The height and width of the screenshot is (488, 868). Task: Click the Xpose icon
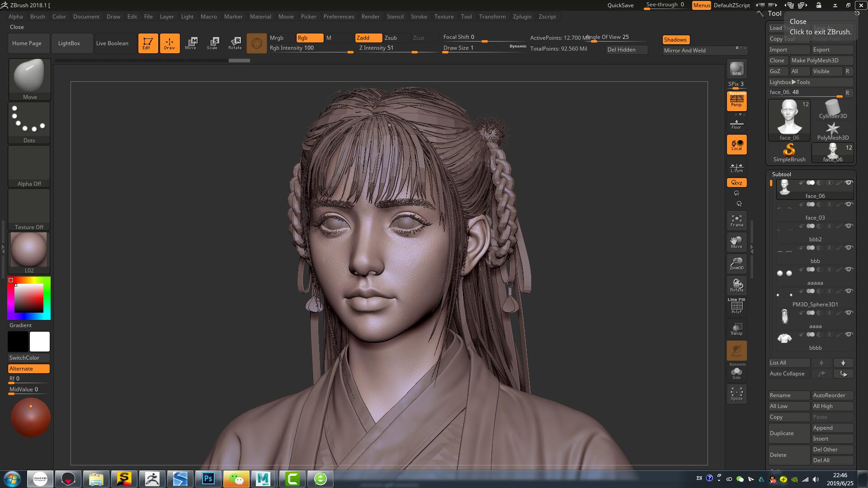click(x=737, y=394)
